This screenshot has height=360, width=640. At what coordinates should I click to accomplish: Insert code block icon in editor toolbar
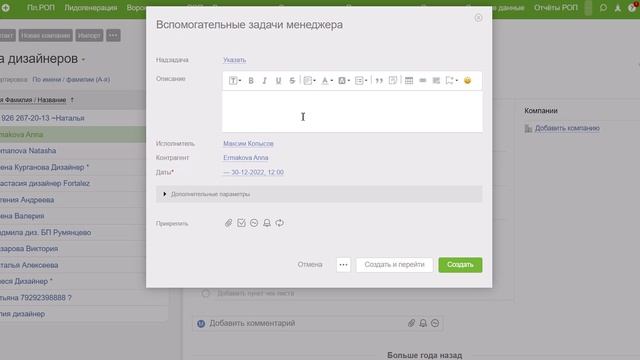pos(393,80)
